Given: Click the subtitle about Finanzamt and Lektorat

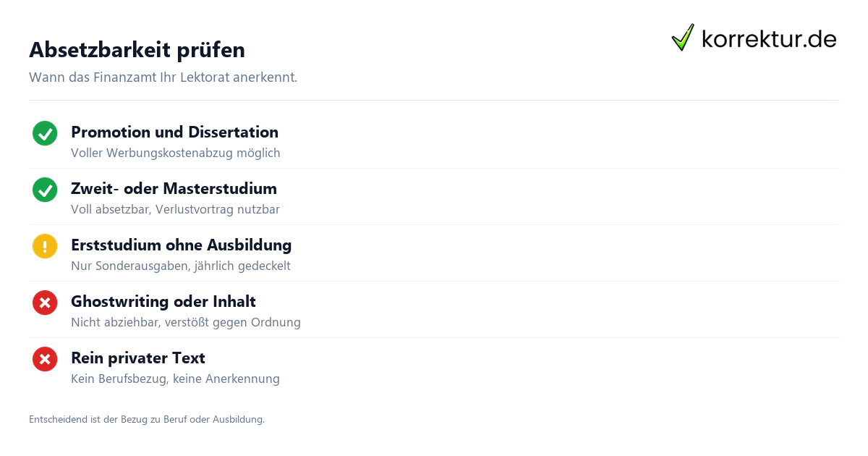Looking at the screenshot, I should point(163,77).
